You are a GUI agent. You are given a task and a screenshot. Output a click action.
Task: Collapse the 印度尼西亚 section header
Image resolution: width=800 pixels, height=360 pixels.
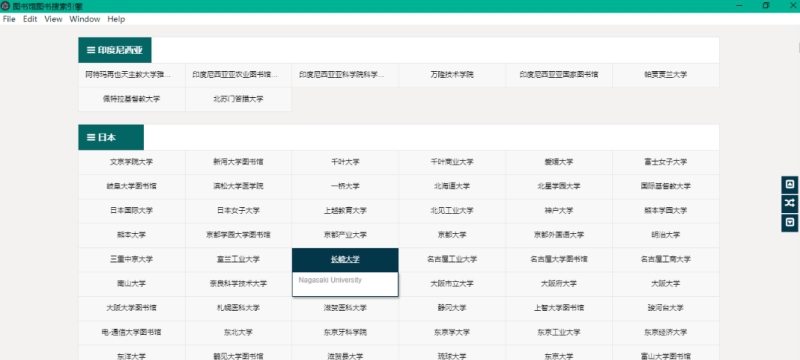click(x=115, y=50)
